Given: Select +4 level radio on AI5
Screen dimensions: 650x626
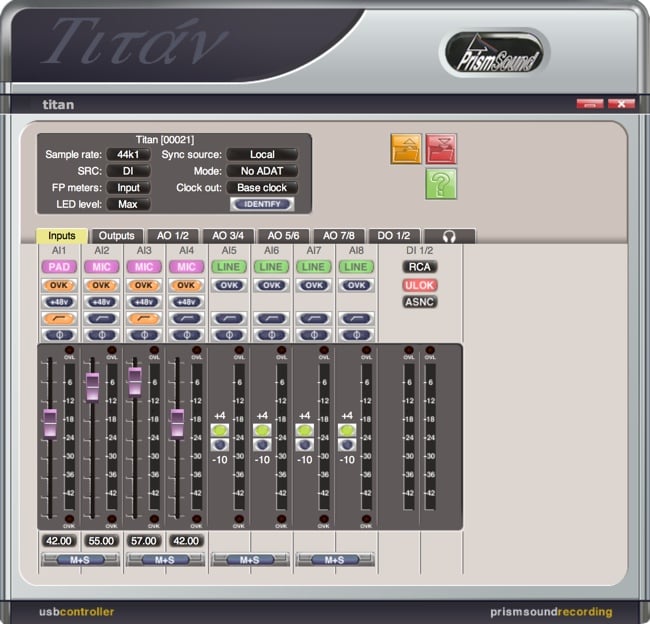Looking at the screenshot, I should pos(220,430).
